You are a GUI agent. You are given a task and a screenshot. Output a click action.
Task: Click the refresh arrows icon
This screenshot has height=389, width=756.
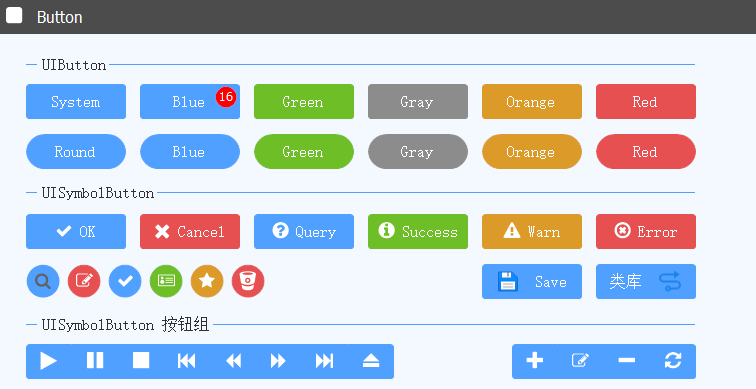tap(673, 361)
